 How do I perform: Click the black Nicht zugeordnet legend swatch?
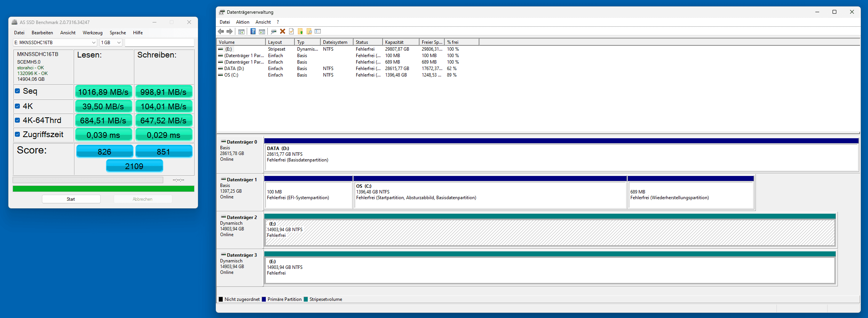click(x=221, y=299)
